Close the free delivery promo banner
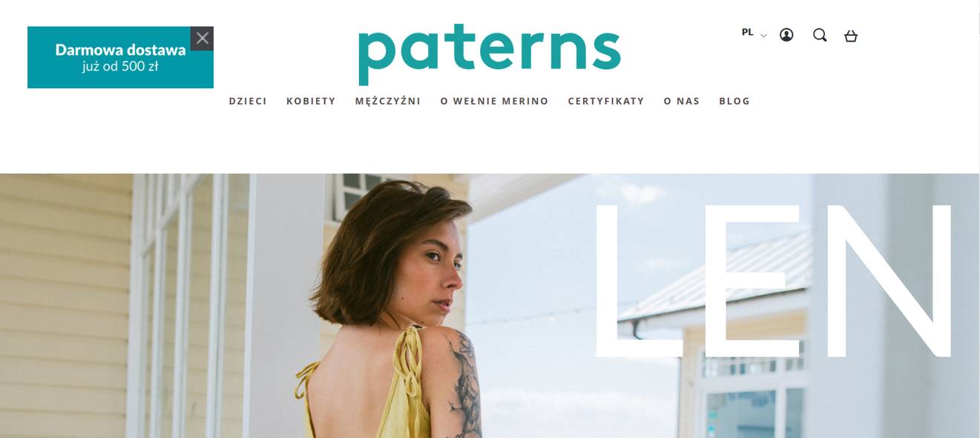The width and height of the screenshot is (980, 438). 202,39
